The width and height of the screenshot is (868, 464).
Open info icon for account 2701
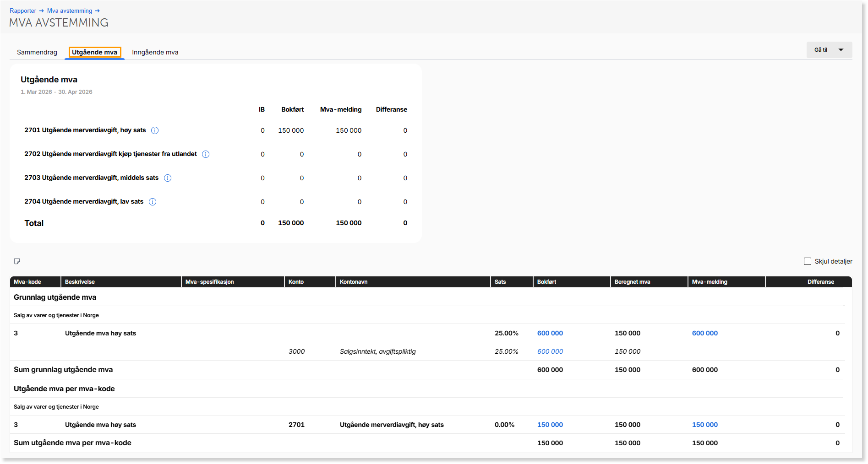coord(155,130)
